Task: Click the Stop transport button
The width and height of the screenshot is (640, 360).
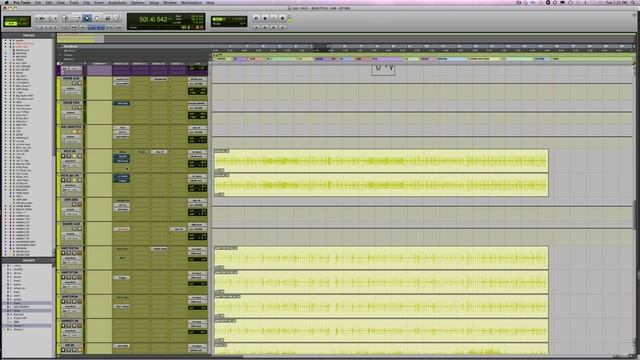Action: click(x=265, y=18)
